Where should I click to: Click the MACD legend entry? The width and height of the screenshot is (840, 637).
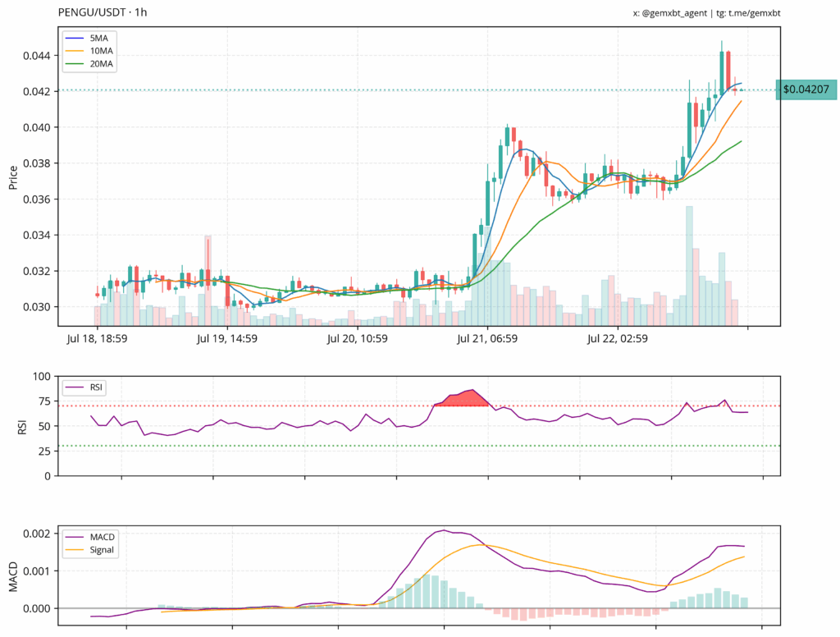(x=89, y=537)
